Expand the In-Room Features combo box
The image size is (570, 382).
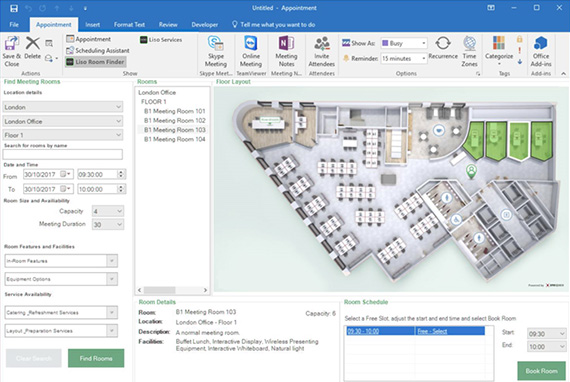(61, 261)
